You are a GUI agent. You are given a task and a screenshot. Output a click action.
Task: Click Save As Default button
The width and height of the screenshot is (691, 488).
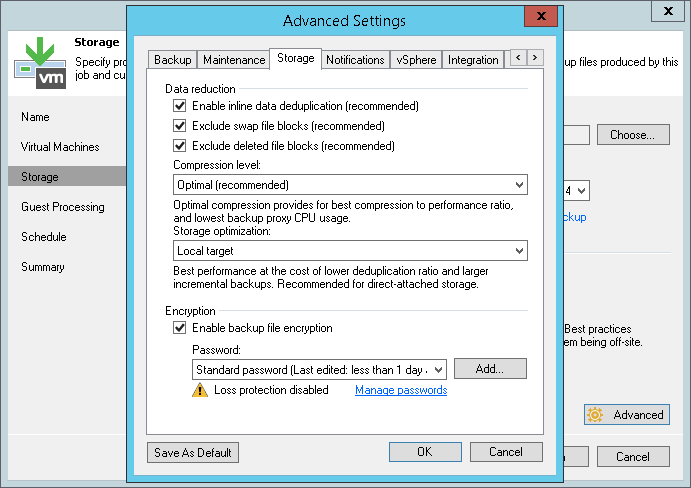pyautogui.click(x=193, y=453)
